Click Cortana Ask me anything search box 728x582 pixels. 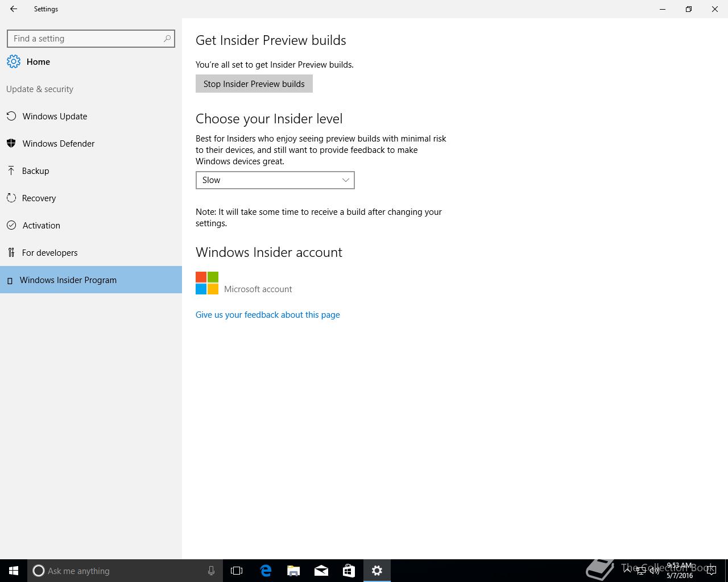pos(124,571)
